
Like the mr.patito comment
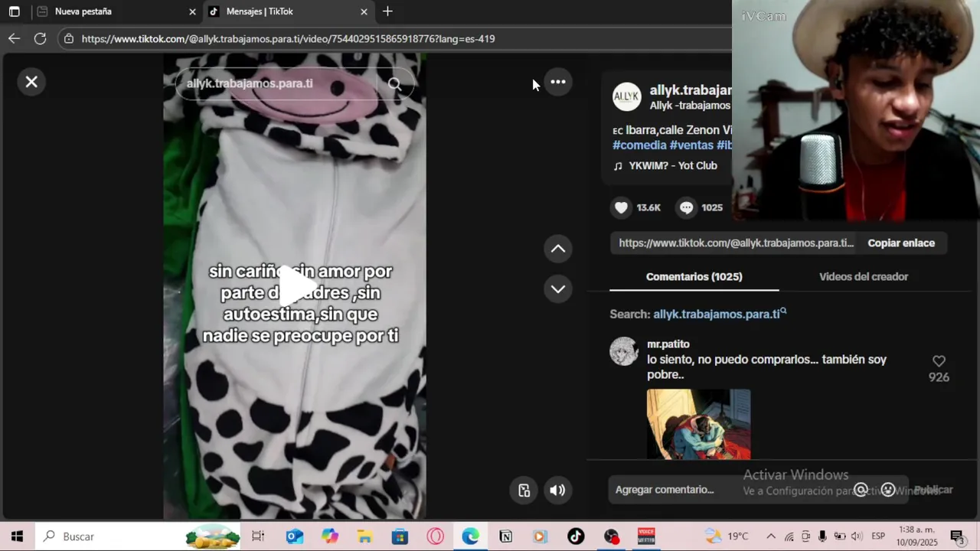pyautogui.click(x=939, y=361)
